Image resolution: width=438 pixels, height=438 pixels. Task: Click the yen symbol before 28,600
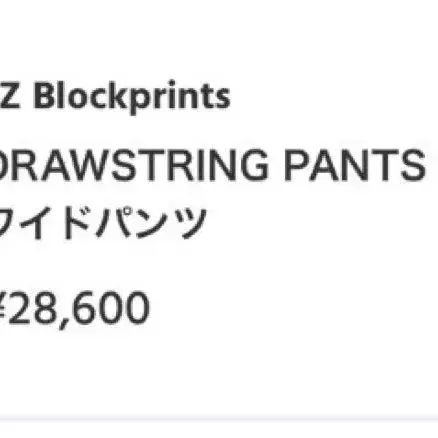[3, 308]
